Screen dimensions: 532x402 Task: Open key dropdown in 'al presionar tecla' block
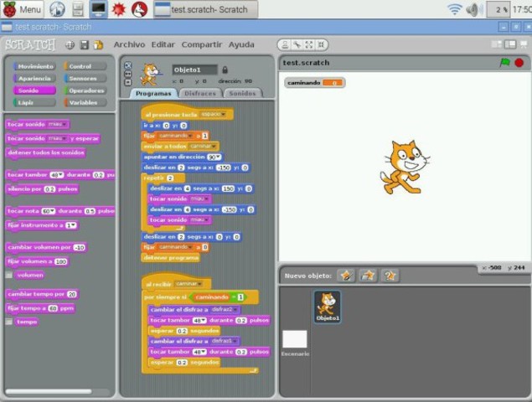(x=214, y=115)
